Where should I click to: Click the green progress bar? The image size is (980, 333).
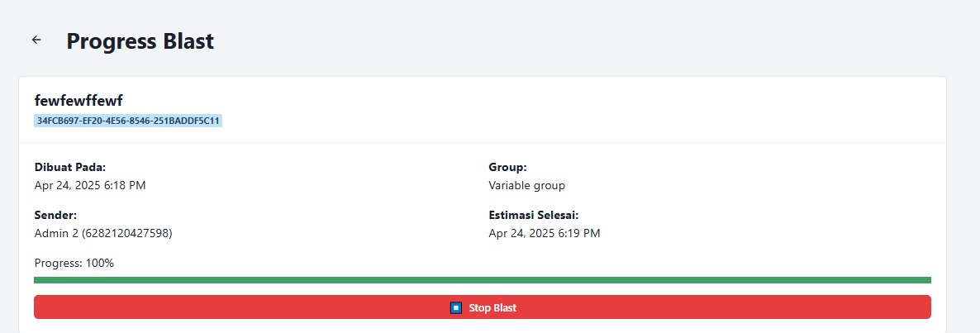click(x=483, y=280)
